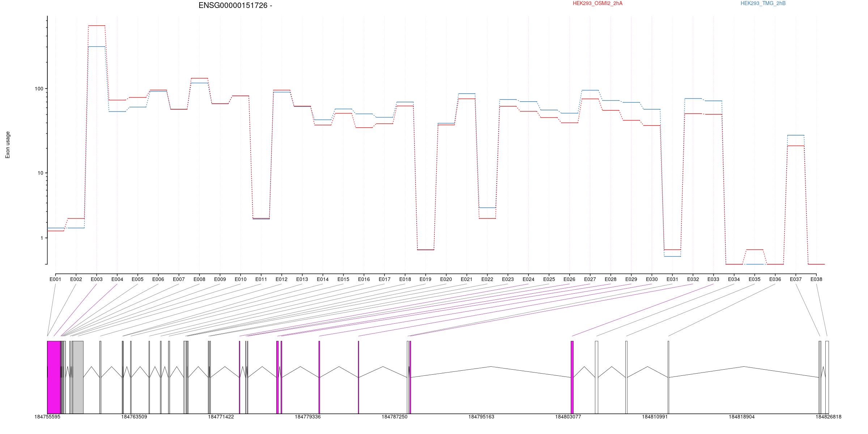This screenshot has width=868, height=434.
Task: Click exon label E035
Action: click(x=754, y=279)
